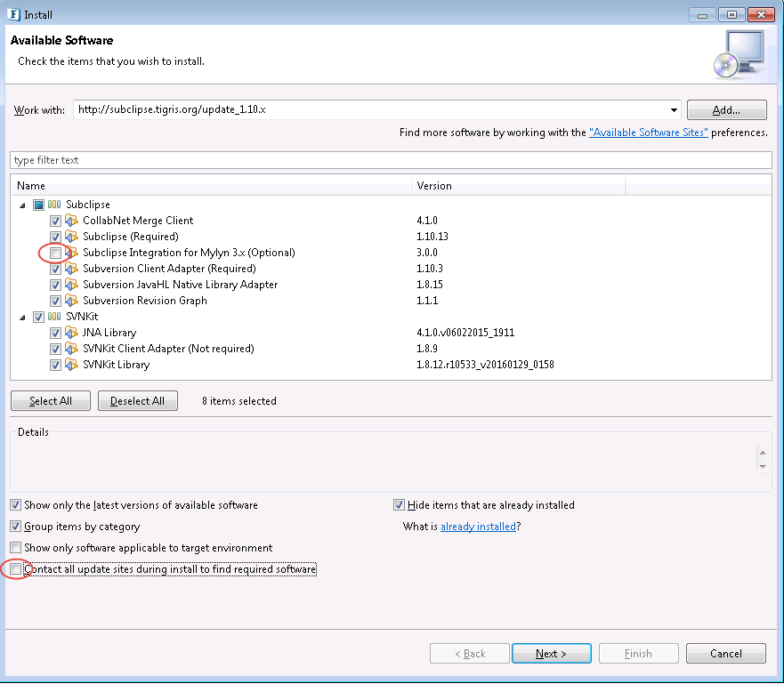Click the SVNKit Library feature icon
Screen dimensions: 784x684
(x=71, y=364)
